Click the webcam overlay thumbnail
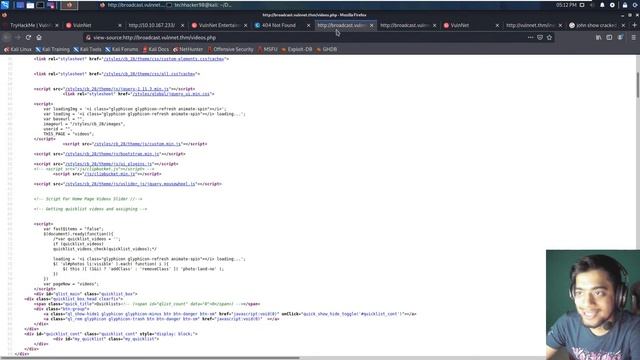The image size is (640, 360). pos(593,305)
